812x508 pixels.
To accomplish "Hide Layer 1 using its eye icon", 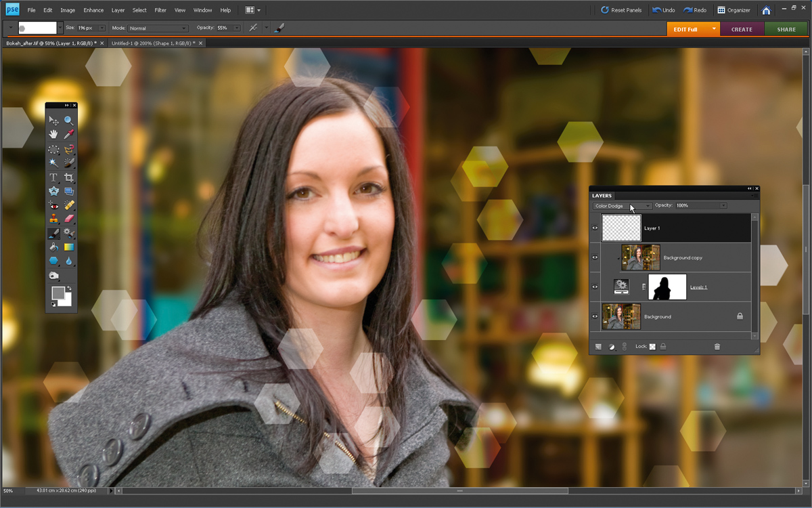I will click(x=595, y=228).
